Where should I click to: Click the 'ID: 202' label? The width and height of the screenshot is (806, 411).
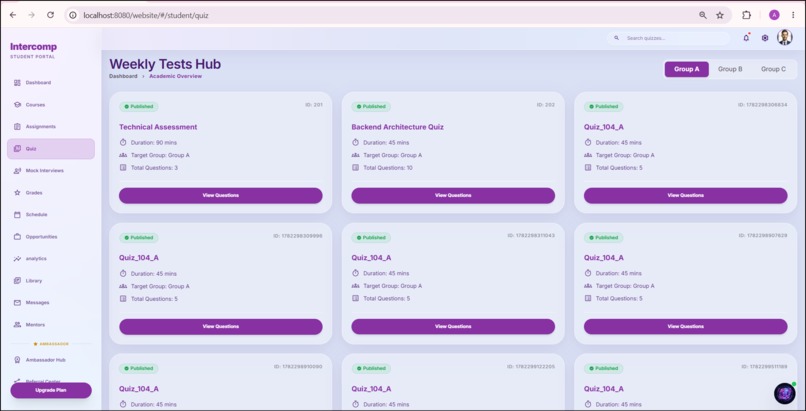pyautogui.click(x=546, y=105)
